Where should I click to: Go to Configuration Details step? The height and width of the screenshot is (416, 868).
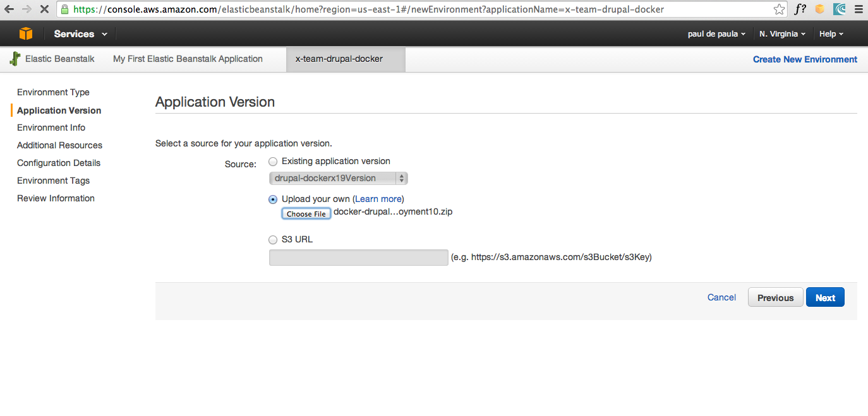point(59,163)
